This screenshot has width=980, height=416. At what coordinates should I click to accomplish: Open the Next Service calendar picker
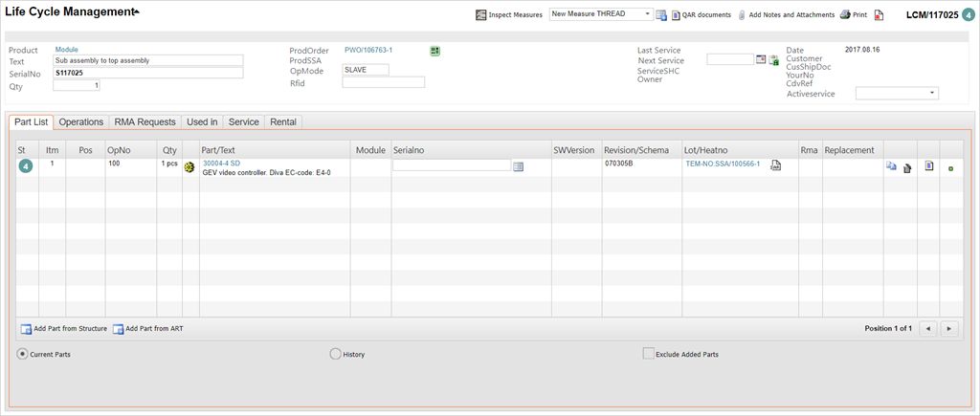(761, 59)
